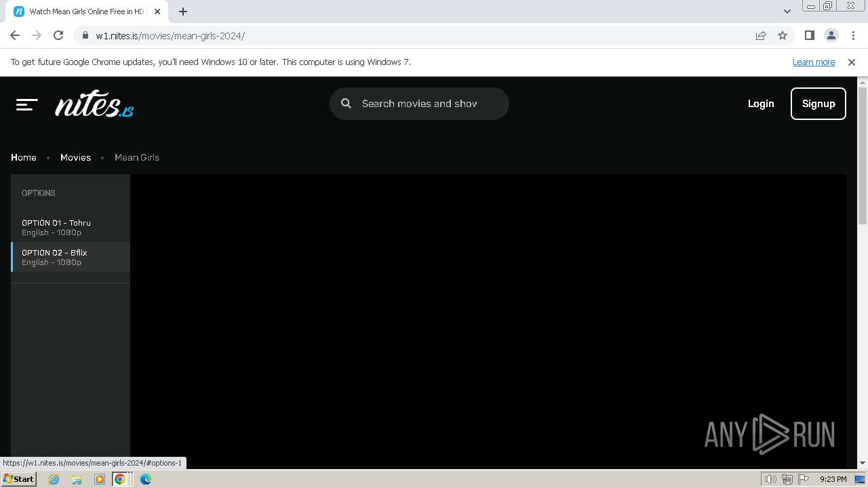Viewport: 868px width, 488px height.
Task: Open Chrome three-dot menu
Action: pos(853,35)
